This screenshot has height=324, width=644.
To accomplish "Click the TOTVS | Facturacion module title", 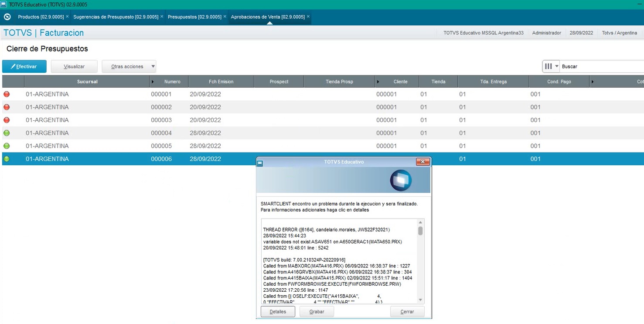I will pos(44,33).
